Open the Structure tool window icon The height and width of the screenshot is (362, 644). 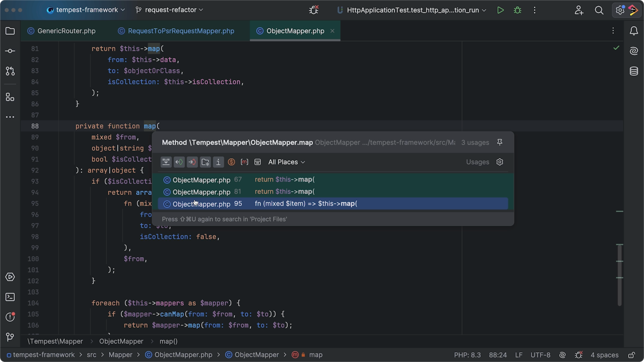[10, 97]
